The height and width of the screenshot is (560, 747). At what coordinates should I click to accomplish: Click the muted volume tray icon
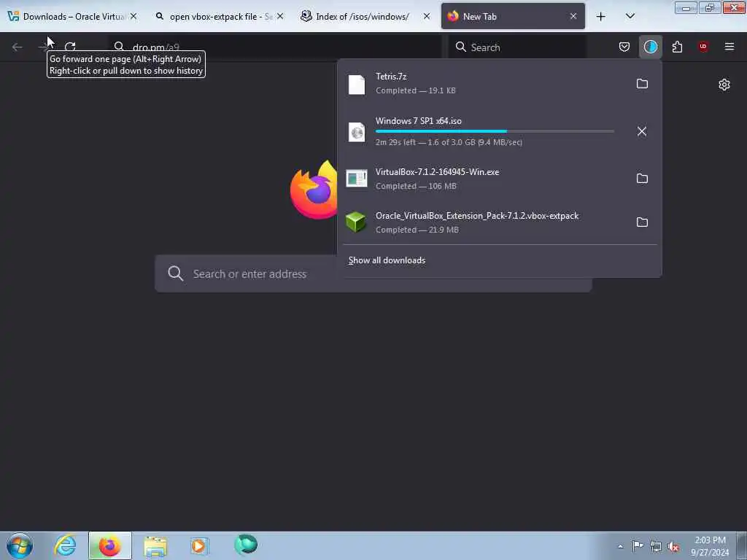click(x=673, y=546)
